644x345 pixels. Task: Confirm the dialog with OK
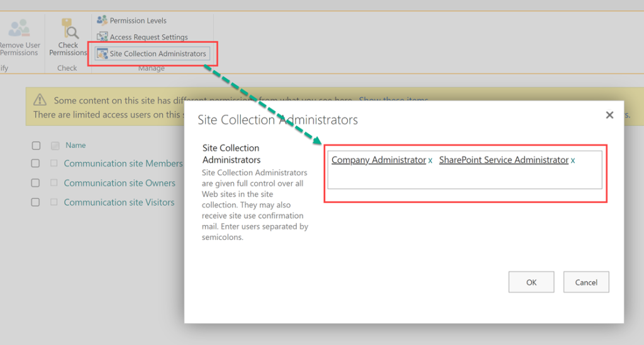[x=531, y=282]
